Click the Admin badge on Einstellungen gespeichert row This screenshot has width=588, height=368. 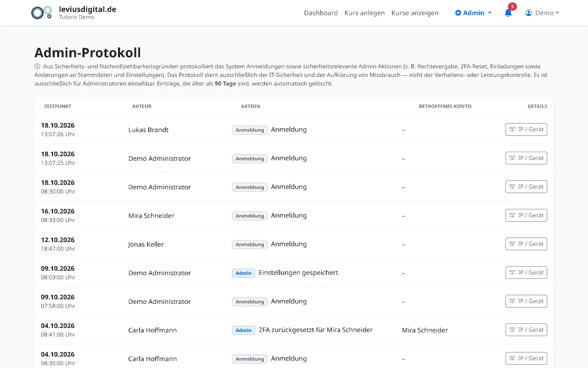tap(243, 273)
